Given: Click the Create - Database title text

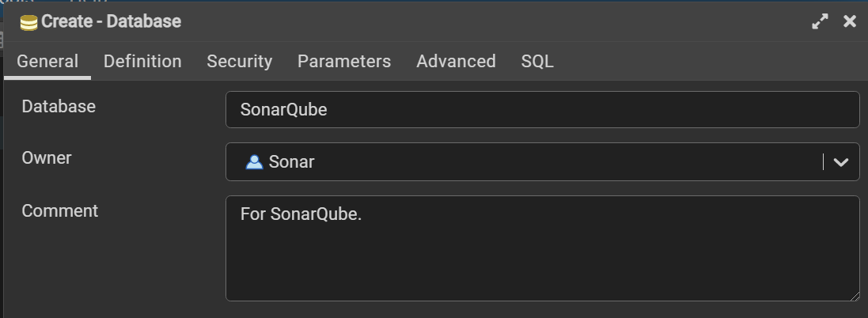Looking at the screenshot, I should pyautogui.click(x=111, y=22).
